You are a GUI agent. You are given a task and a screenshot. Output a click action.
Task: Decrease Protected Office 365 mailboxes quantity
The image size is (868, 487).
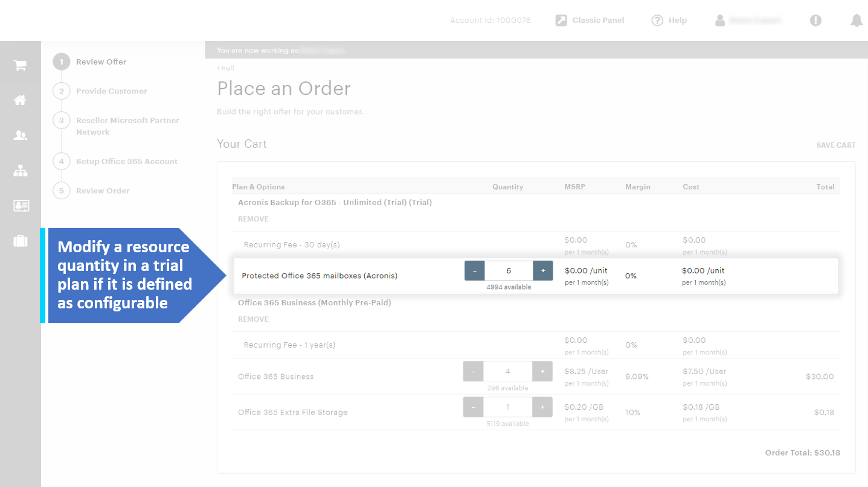pyautogui.click(x=474, y=271)
